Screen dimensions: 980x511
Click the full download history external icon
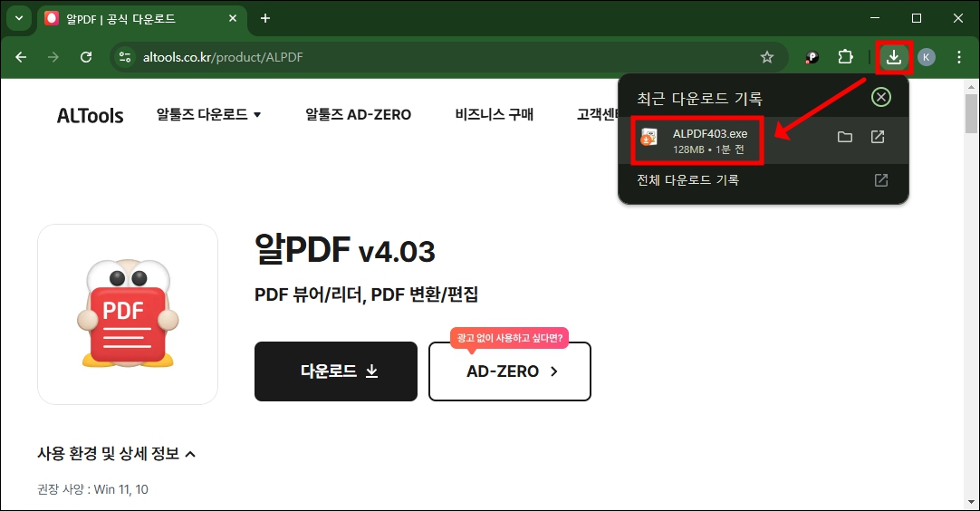coord(880,180)
